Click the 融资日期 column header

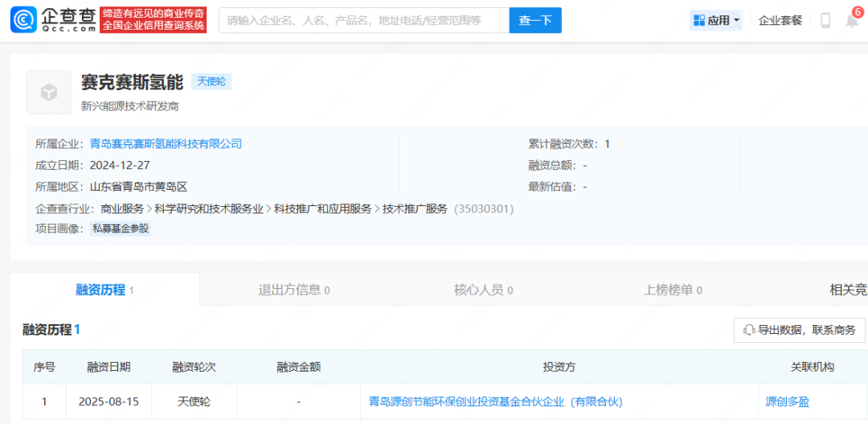click(109, 367)
